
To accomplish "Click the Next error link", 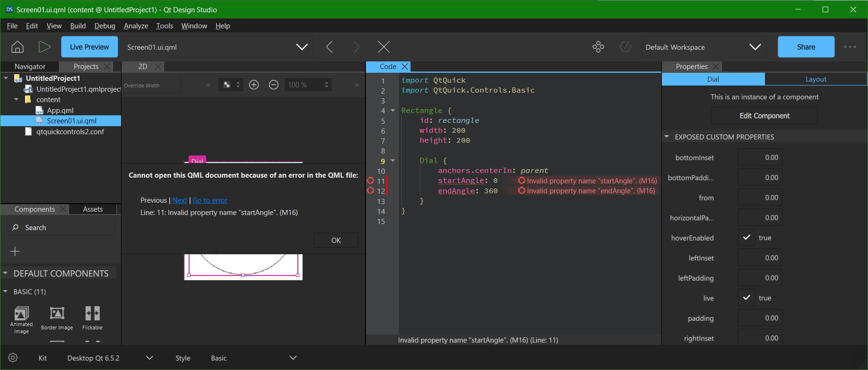I will (x=180, y=200).
